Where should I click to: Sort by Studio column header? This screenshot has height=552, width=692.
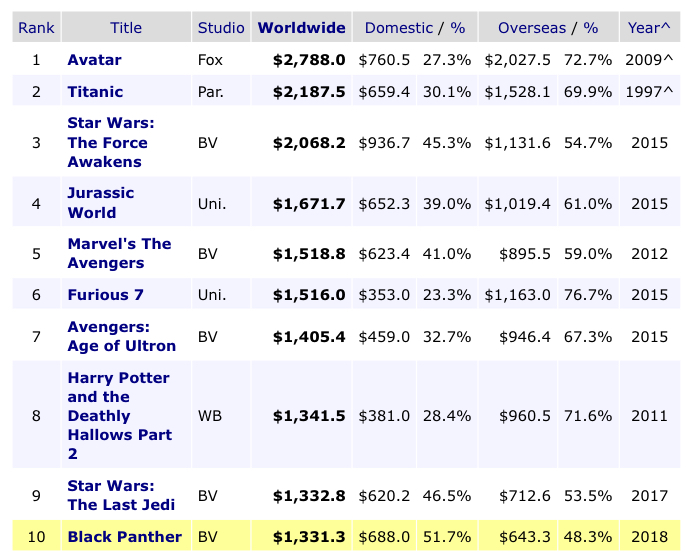221,28
